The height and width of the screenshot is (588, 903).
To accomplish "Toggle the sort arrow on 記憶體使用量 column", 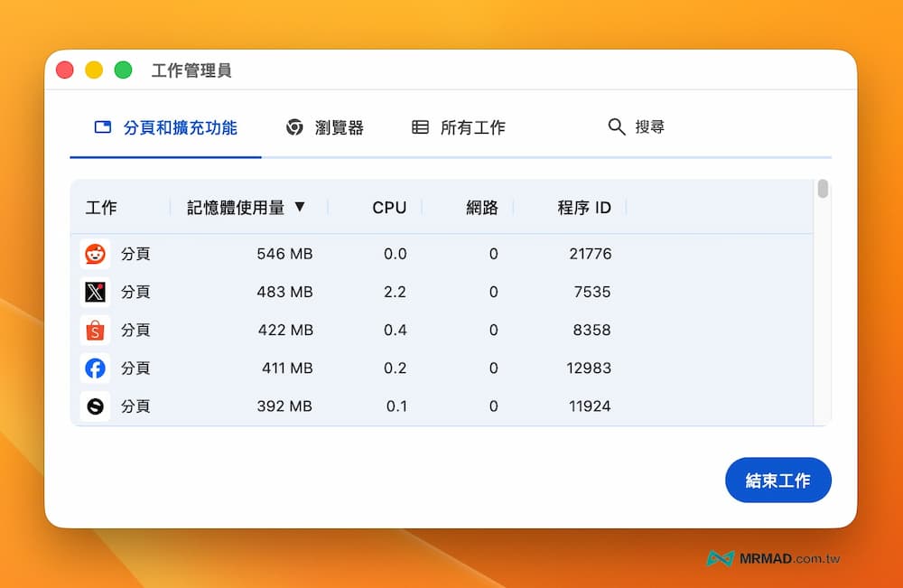I will click(298, 207).
